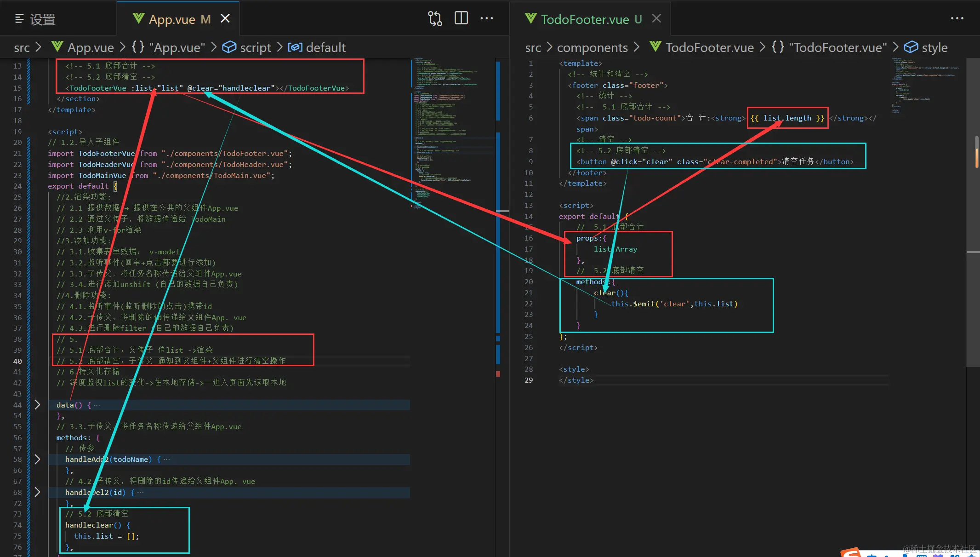Click "clear(){" method in TodoFooter
This screenshot has height=557, width=980.
click(611, 293)
